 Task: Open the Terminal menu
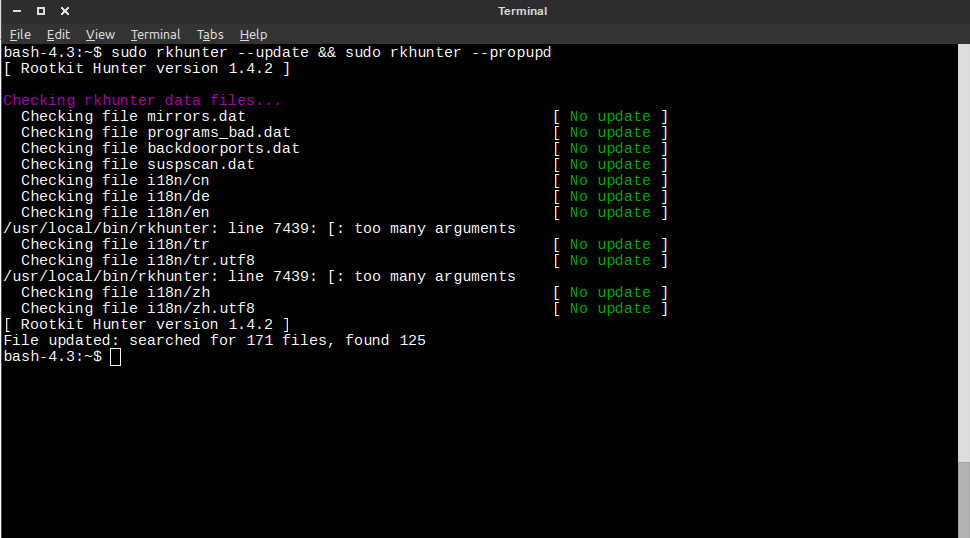pos(155,34)
